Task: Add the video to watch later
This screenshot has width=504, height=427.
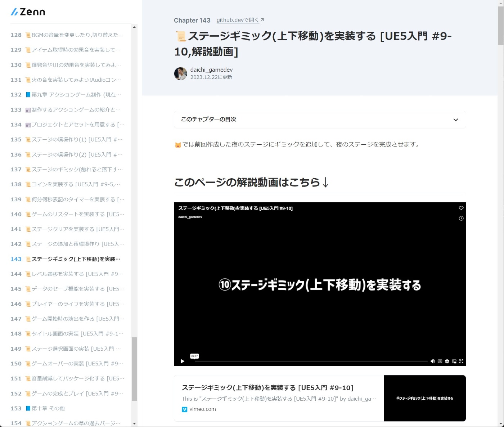Action: coord(461,219)
